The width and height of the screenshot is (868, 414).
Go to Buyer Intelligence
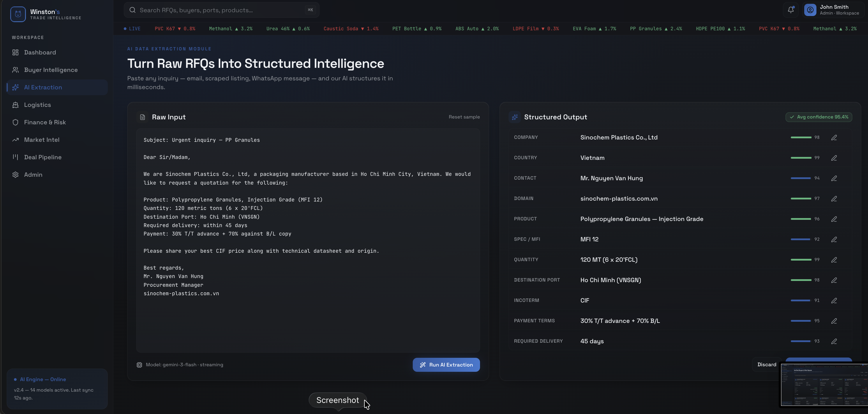[x=57, y=70]
